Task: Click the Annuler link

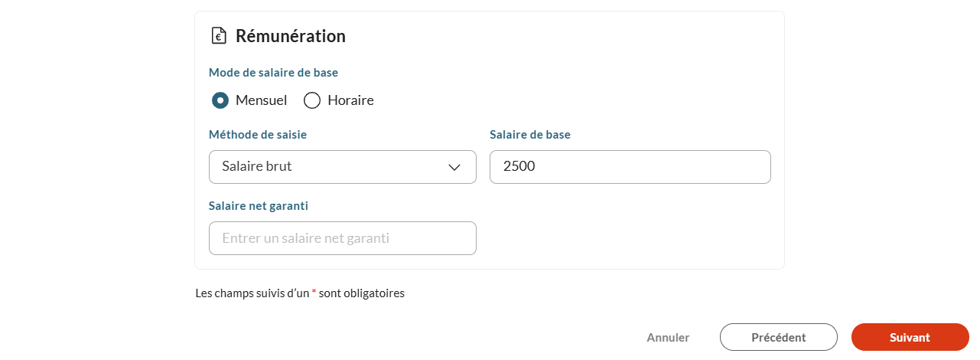Action: [668, 337]
